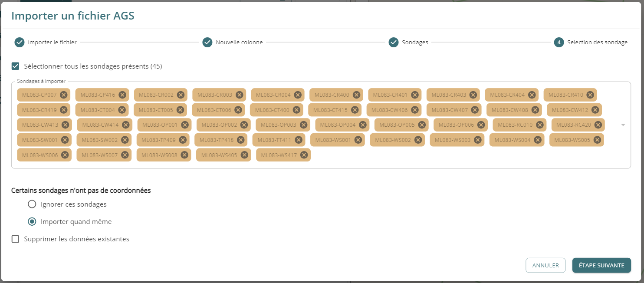Delete ML083-CT400 from selection
644x283 pixels.
click(x=296, y=110)
